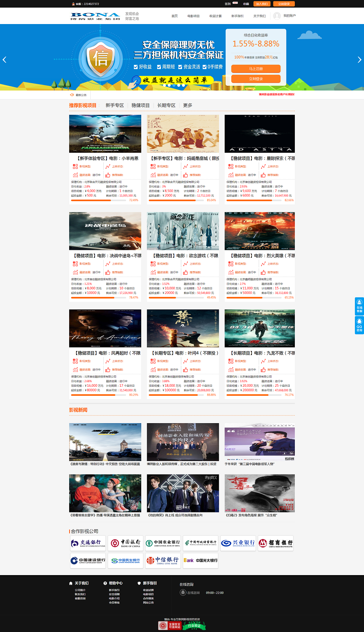Click the 行业验证 green badge
Viewport: 364px width, 632px height.
194,625
